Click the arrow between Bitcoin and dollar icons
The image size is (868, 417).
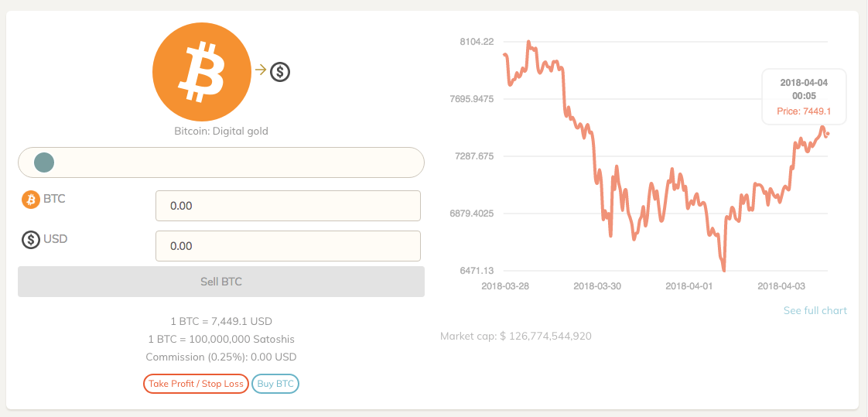click(x=260, y=70)
